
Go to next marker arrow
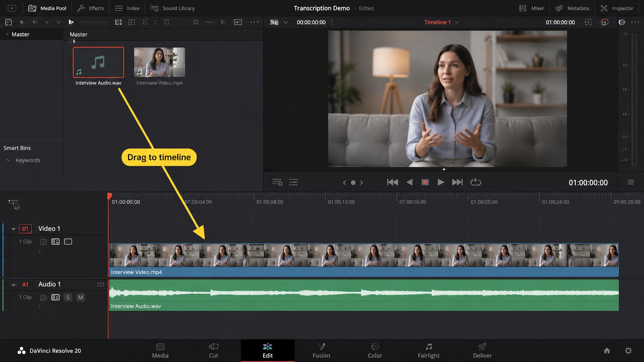click(x=361, y=183)
